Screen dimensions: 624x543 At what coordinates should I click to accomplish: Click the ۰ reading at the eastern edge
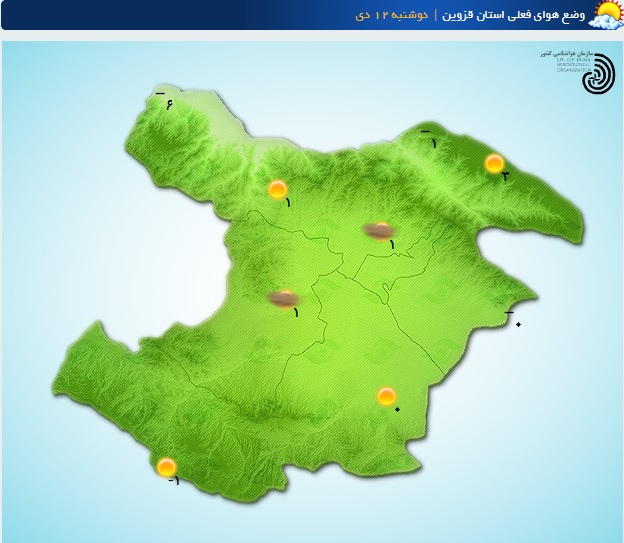tap(518, 327)
